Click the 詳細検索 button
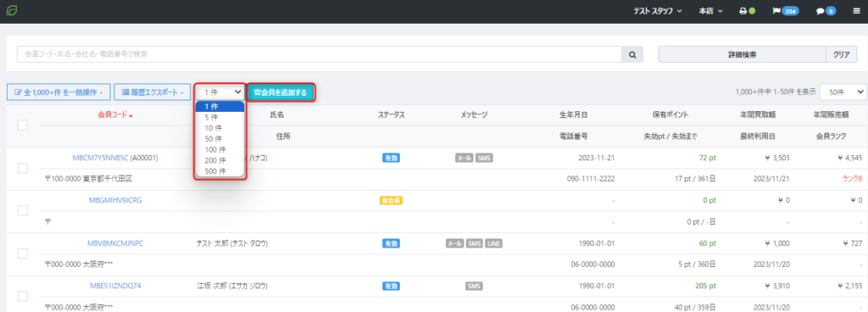 [742, 54]
